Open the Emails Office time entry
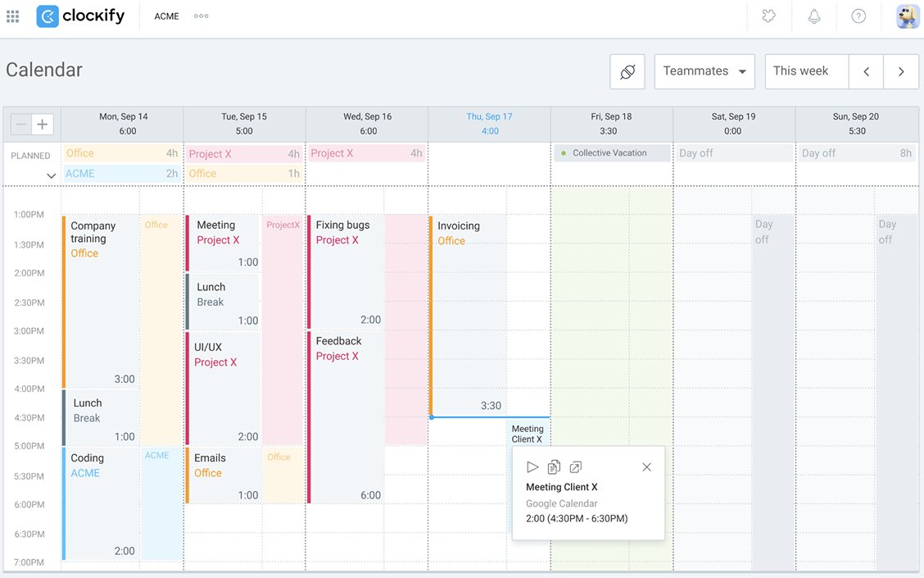The image size is (924, 578). [x=223, y=476]
